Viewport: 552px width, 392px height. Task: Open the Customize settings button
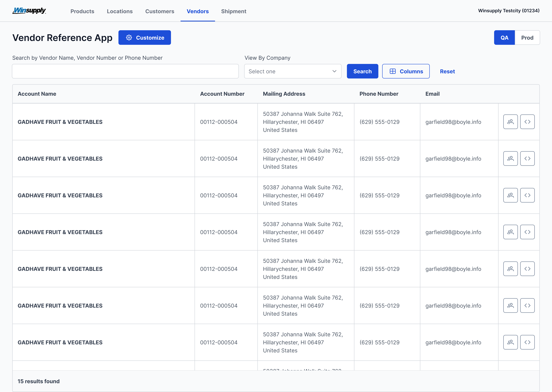pyautogui.click(x=145, y=38)
